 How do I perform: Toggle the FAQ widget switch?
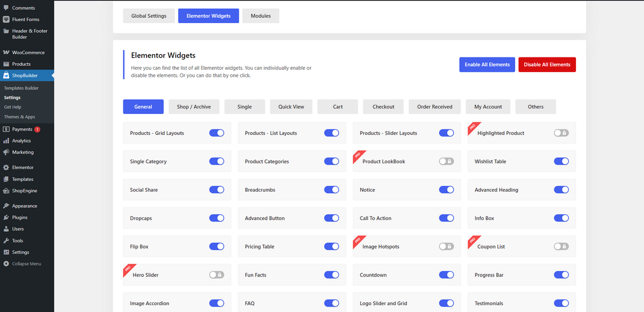click(332, 303)
